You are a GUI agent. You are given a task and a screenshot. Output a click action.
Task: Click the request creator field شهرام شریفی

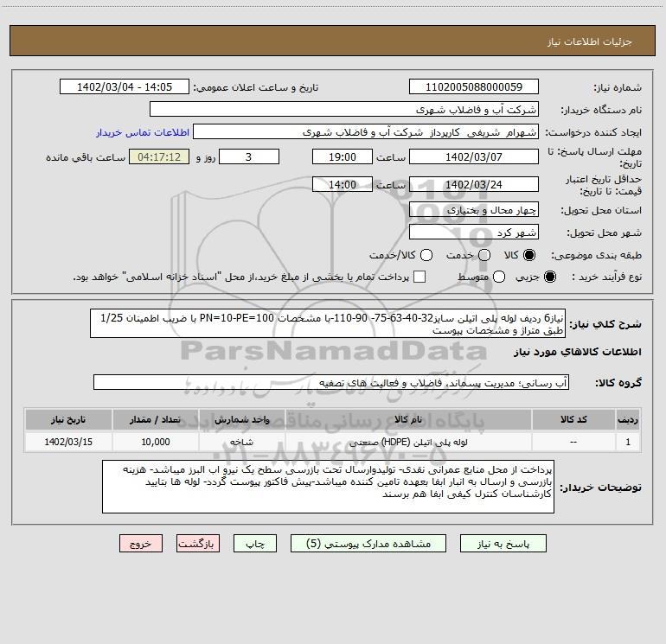coord(366,131)
